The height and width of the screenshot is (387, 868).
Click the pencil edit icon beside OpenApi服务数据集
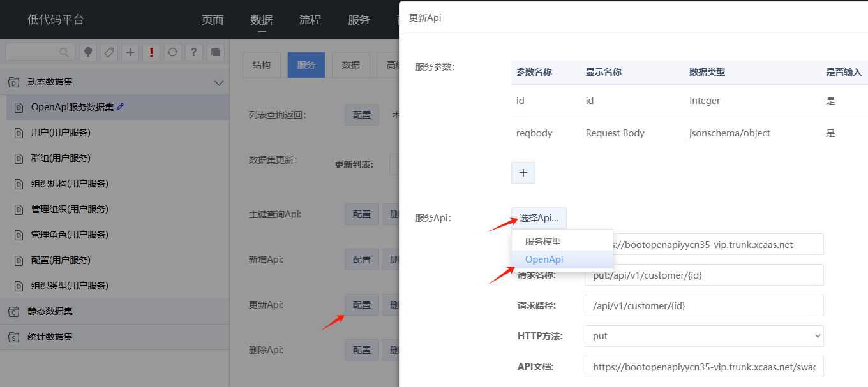(x=120, y=107)
